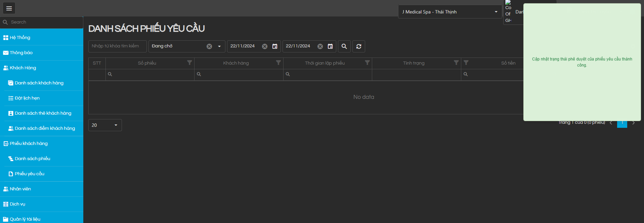Open the first date calendar picker

275,46
